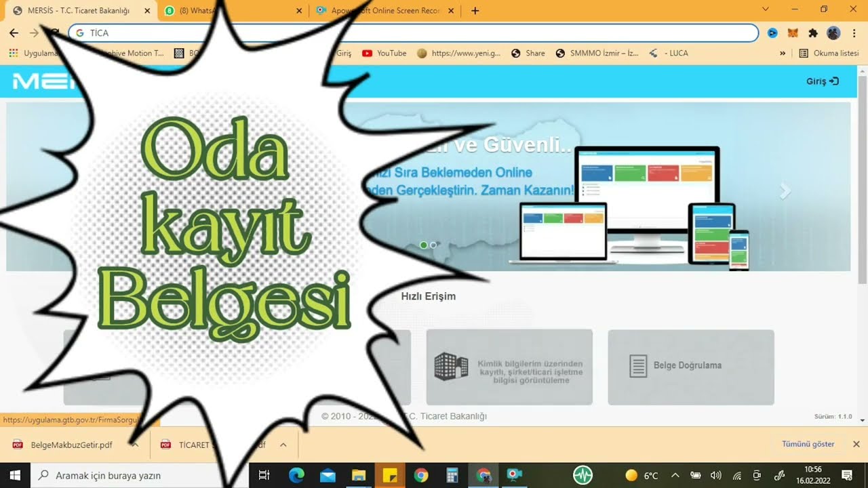Select the first green carousel dot
868x488 pixels.
click(424, 245)
